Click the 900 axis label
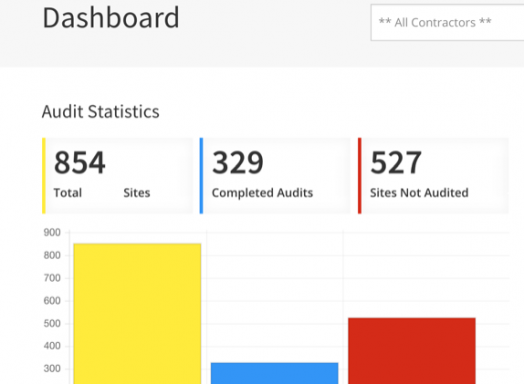524x384 pixels. 52,233
